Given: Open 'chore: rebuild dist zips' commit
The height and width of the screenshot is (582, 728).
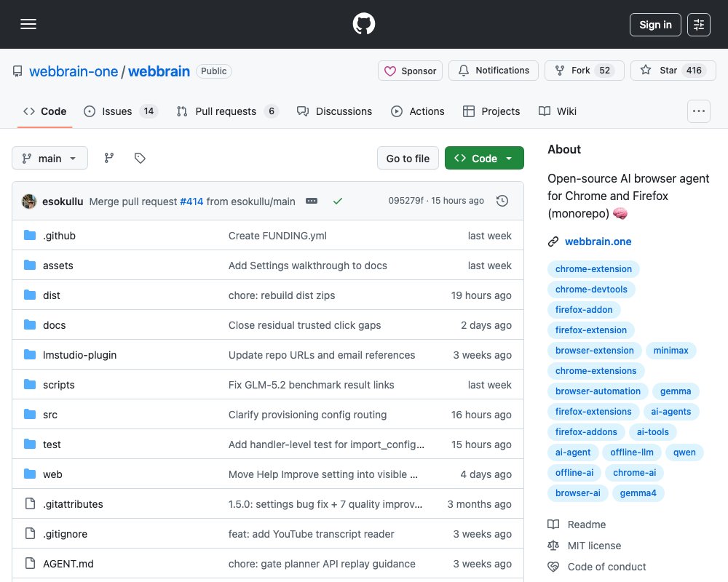Looking at the screenshot, I should pos(282,295).
